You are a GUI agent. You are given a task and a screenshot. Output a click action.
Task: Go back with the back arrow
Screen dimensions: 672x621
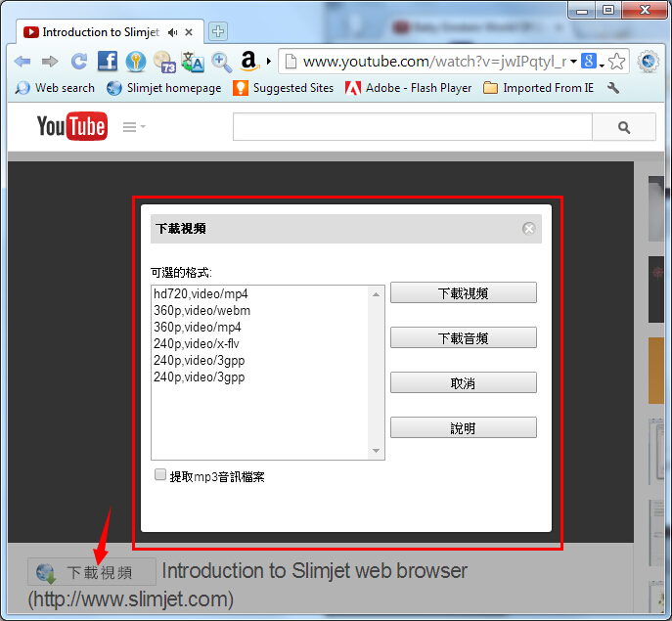[22, 62]
